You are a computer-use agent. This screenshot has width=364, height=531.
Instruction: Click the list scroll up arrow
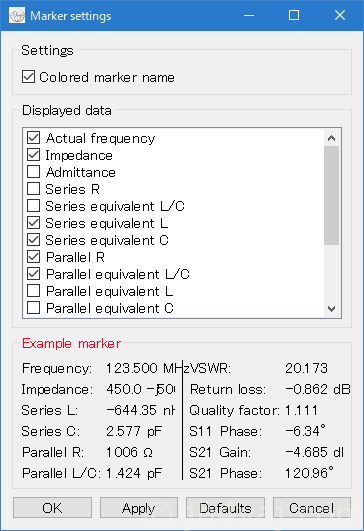tap(331, 138)
